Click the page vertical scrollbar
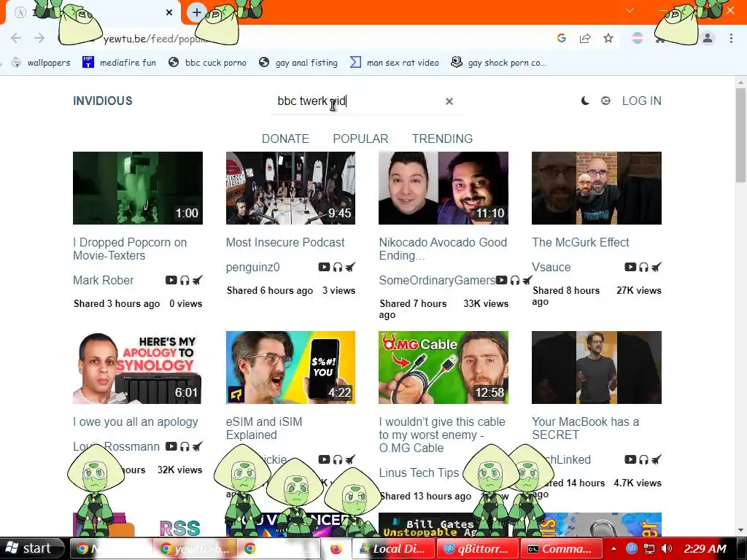Screen dimensions: 747x560 click(x=740, y=135)
